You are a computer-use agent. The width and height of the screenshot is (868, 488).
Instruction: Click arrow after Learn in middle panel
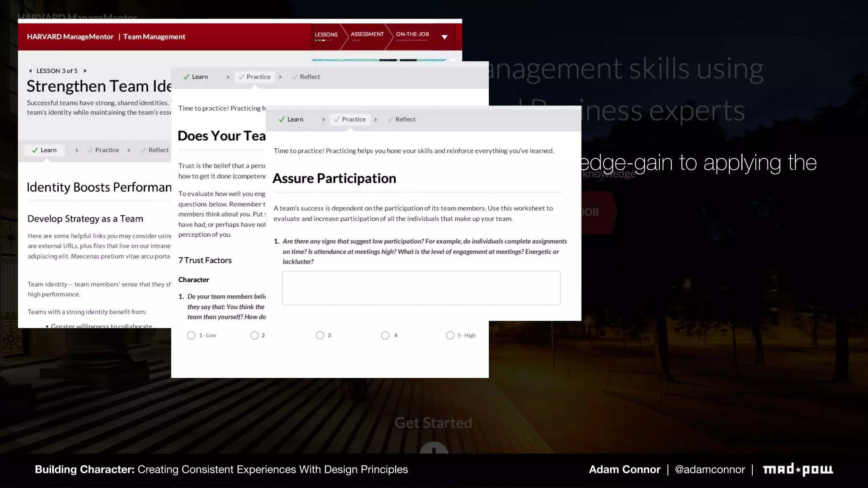[228, 77]
